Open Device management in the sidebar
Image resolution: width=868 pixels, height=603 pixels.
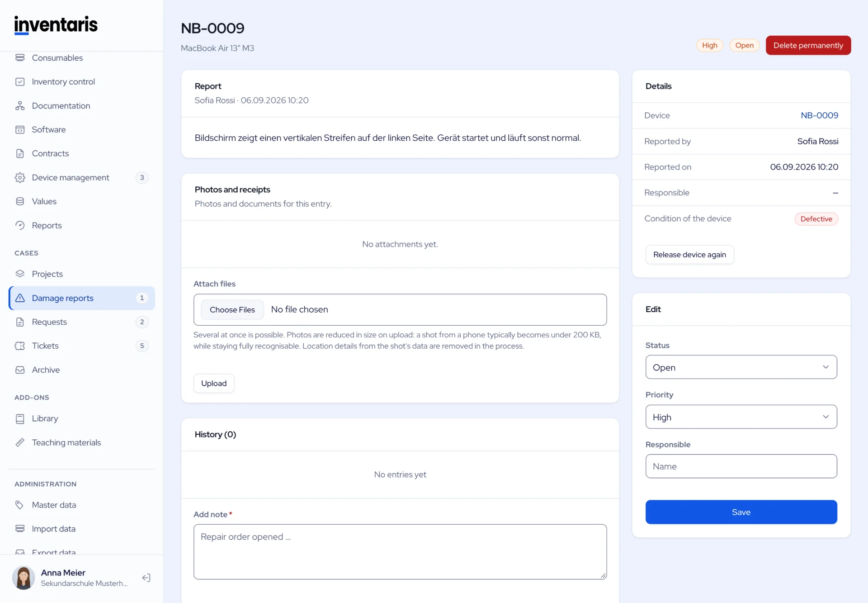coord(82,178)
